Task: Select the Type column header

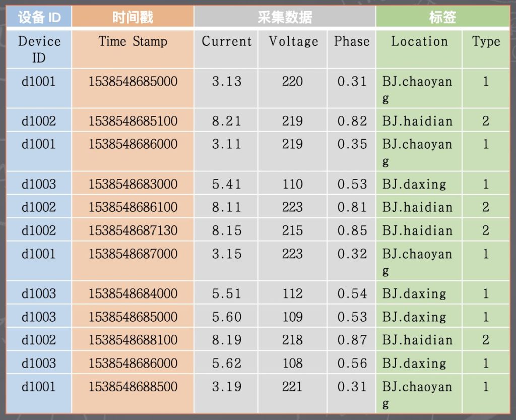Action: point(485,42)
